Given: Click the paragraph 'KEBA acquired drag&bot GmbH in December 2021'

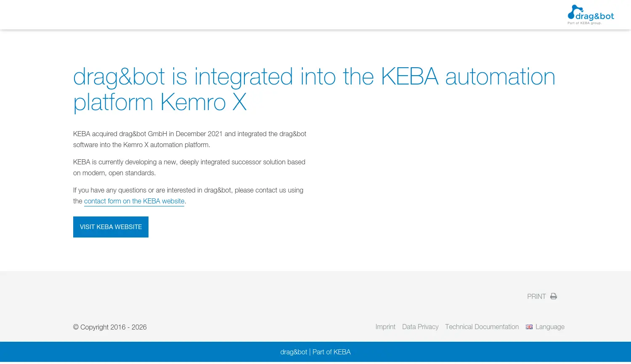Looking at the screenshot, I should (x=190, y=139).
